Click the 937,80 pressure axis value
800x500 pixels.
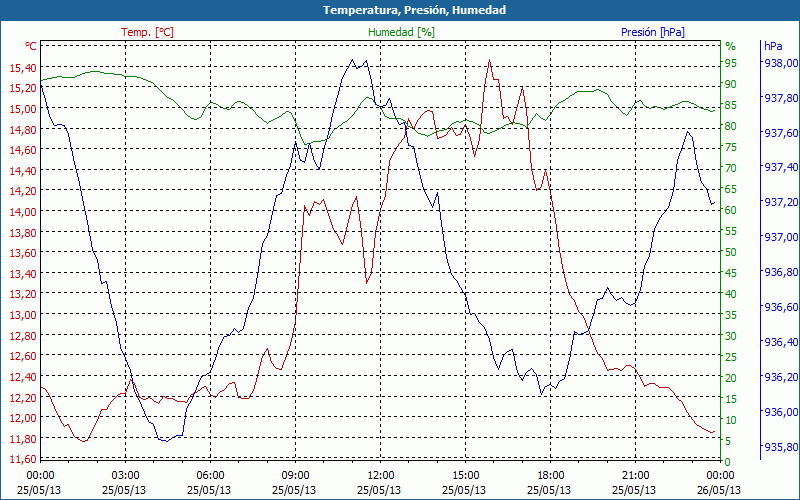(x=781, y=97)
